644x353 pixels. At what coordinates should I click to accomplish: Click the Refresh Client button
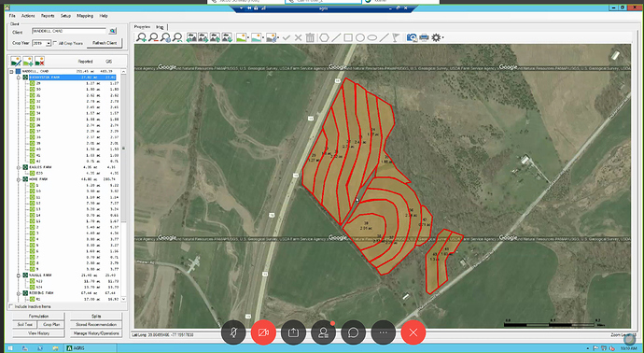point(105,43)
